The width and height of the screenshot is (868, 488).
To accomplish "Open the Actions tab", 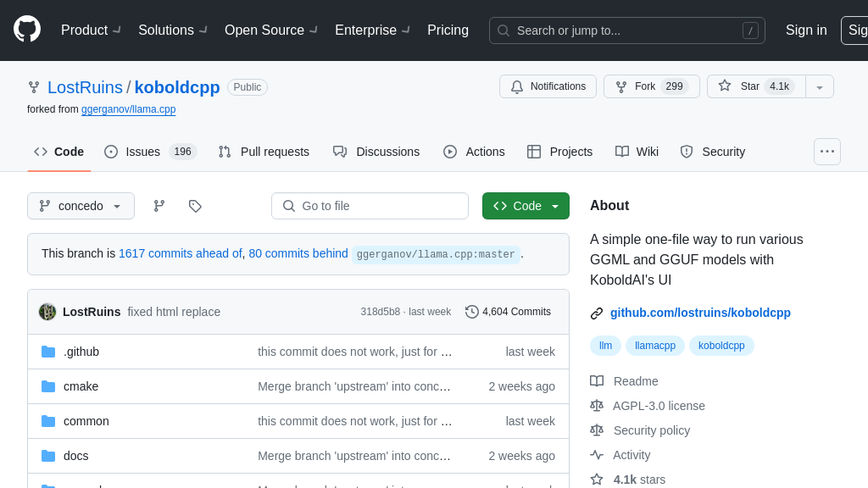I will (474, 152).
